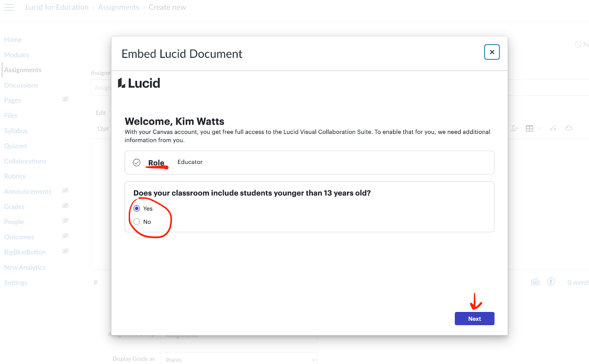Open the Display Grade as Points dropdown
The image size is (589, 364).
(x=239, y=359)
